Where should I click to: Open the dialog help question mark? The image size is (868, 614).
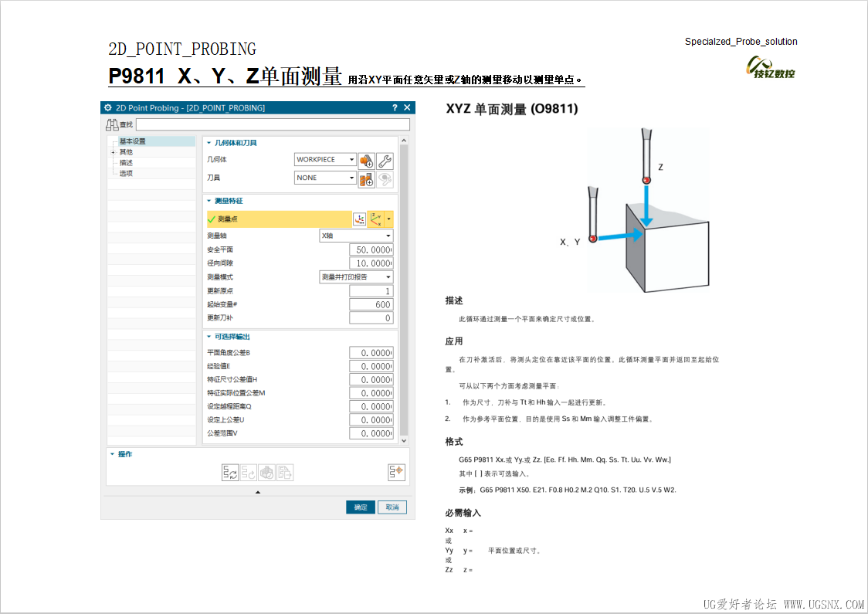tap(395, 107)
